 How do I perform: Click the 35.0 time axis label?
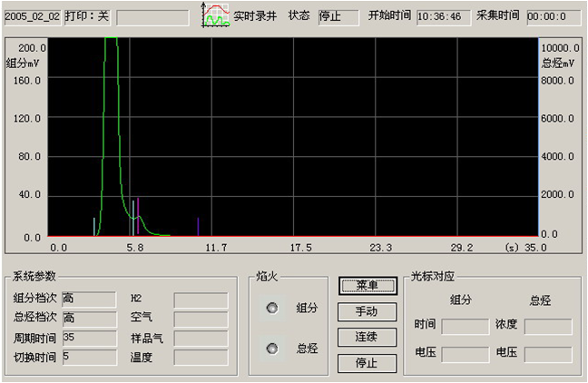coord(536,248)
